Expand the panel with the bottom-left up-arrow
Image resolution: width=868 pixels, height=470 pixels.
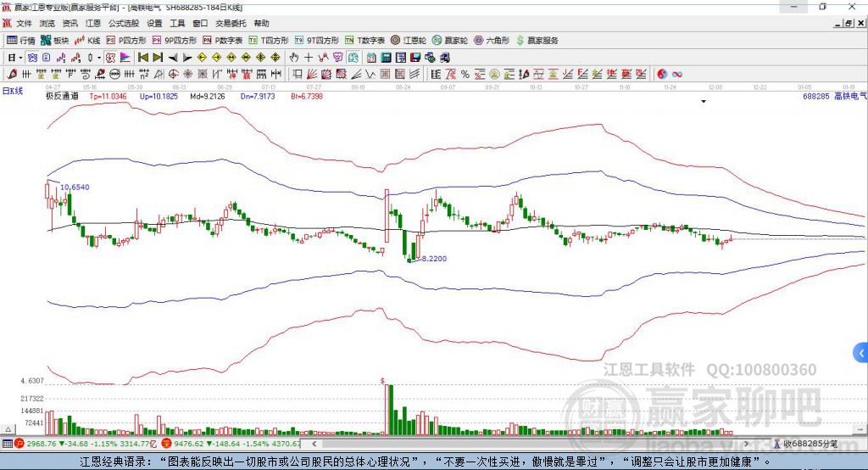tap(8, 429)
